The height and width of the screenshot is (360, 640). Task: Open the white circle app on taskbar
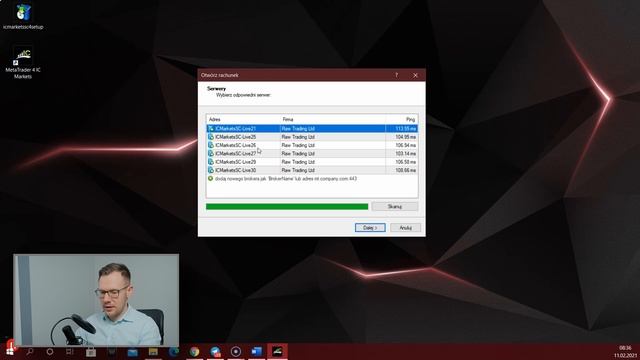[x=236, y=351]
